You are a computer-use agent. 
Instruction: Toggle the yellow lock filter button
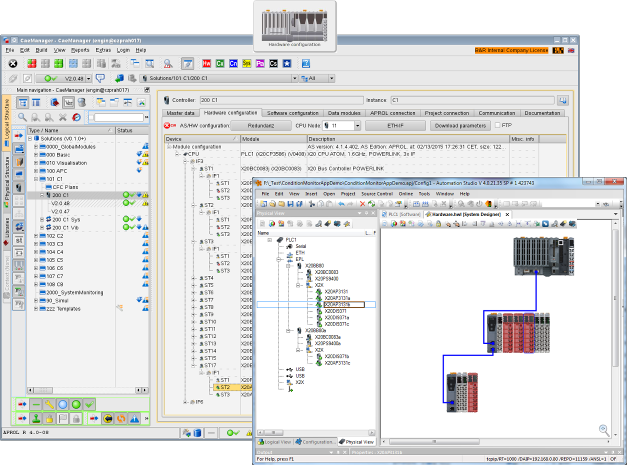pyautogui.click(x=49, y=419)
